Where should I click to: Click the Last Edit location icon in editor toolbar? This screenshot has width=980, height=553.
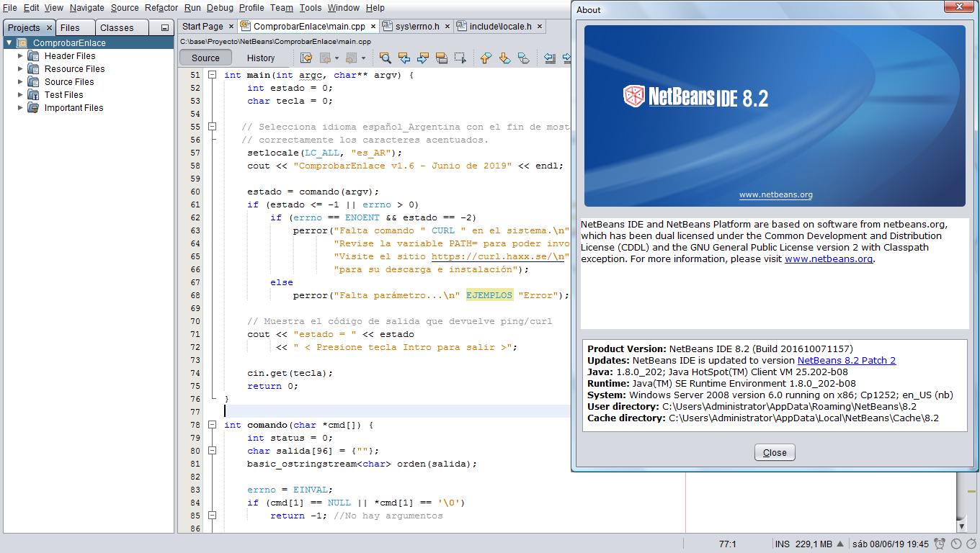tap(306, 58)
